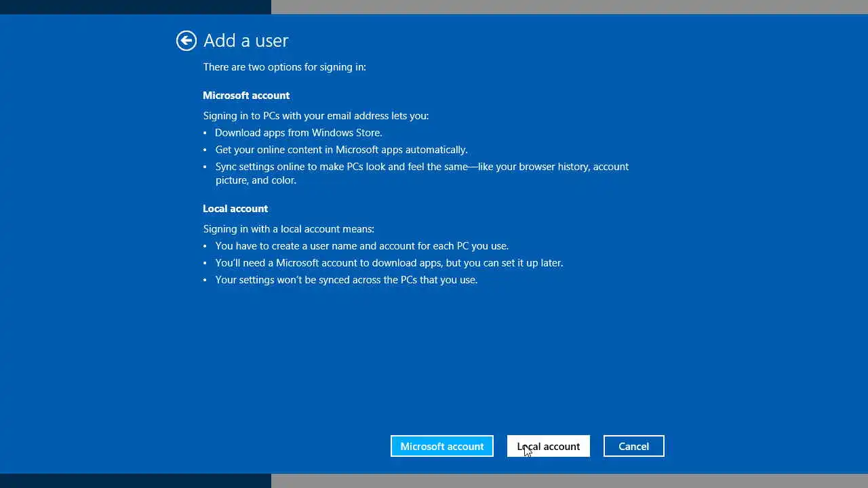
Task: Click the 'Add a user' title text
Action: [x=246, y=41]
